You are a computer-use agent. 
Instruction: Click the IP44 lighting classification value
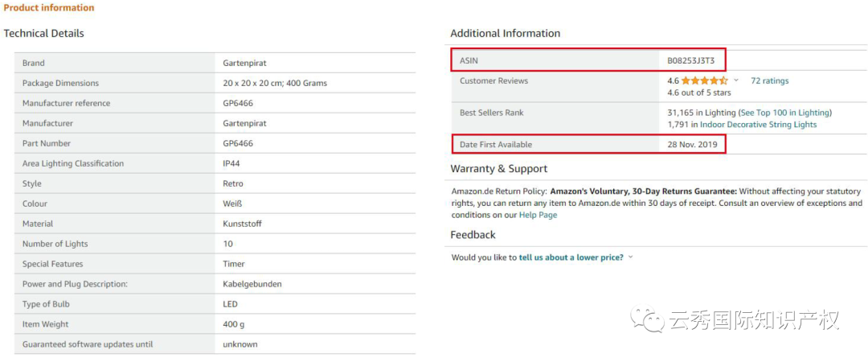232,163
